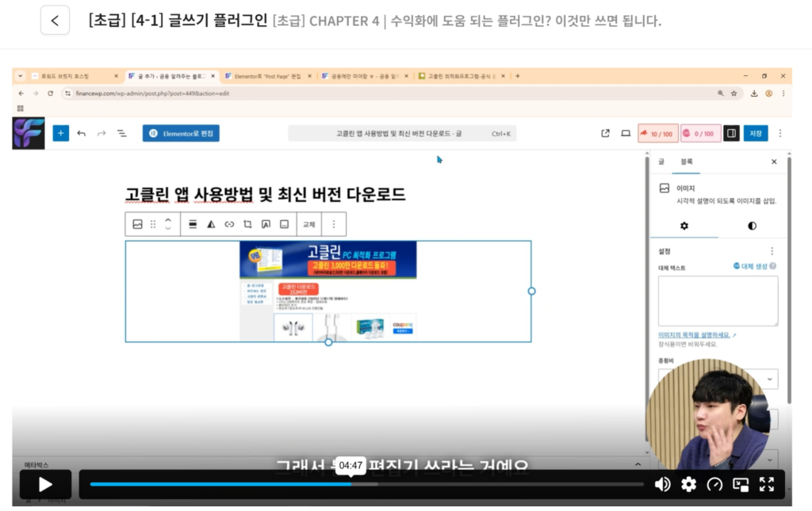Screen dimensions: 812x511
Task: Collapse the 메타박스 panel chevron
Action: (x=638, y=464)
